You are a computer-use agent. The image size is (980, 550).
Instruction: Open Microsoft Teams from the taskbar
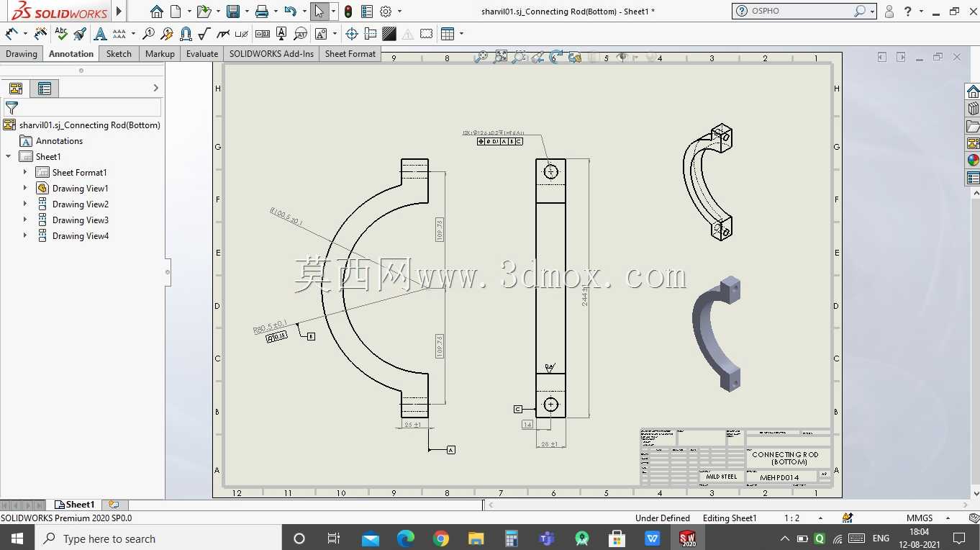pyautogui.click(x=547, y=538)
